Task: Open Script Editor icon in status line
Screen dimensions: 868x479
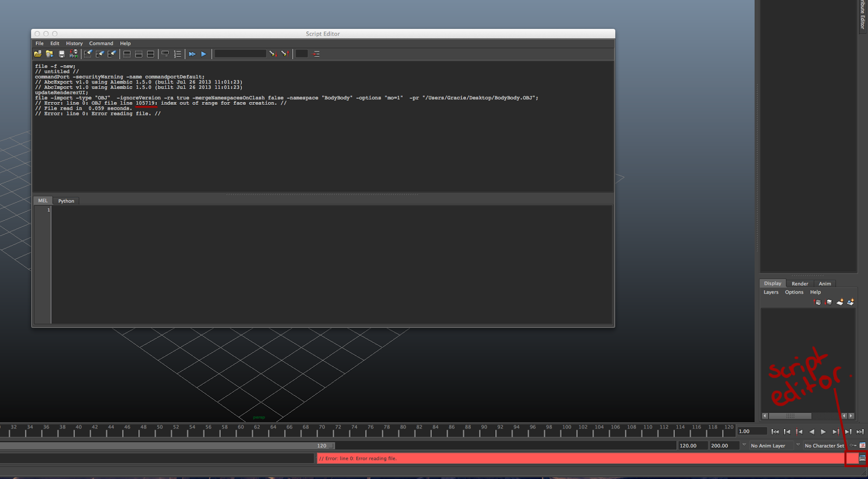Action: (862, 458)
